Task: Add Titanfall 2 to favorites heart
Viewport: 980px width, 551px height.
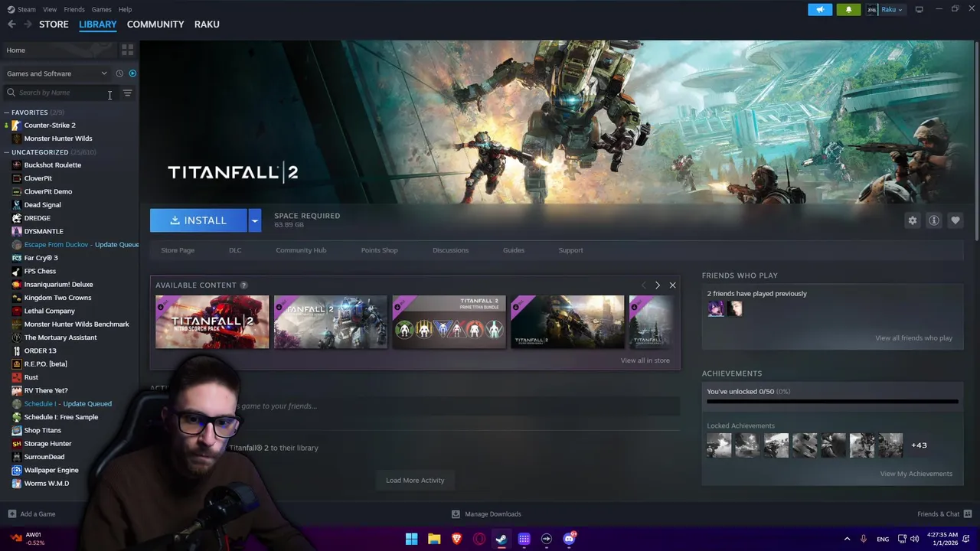Action: pos(955,220)
